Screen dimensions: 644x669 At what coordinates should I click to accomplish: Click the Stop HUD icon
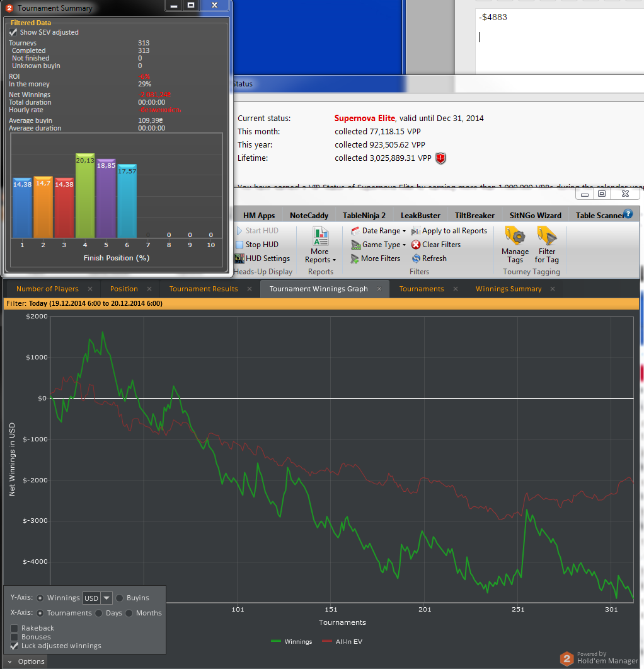(239, 245)
